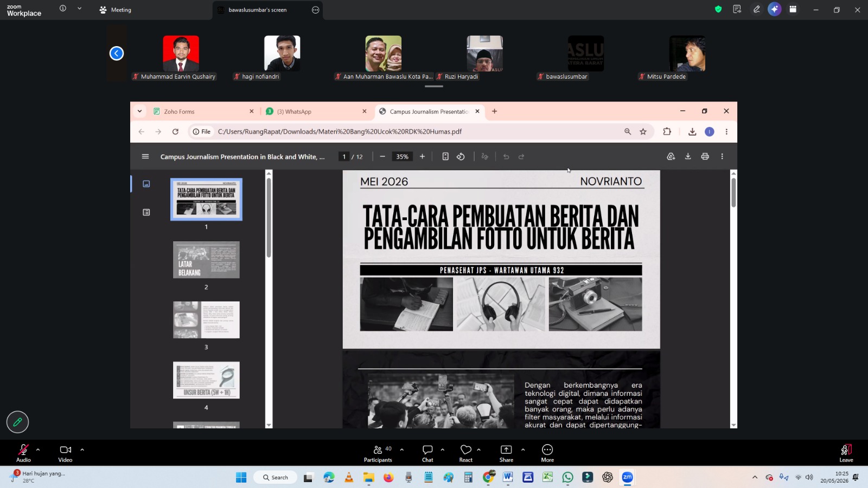Open the Zoom whiteboard pencil icon
This screenshot has height=488, width=868.
coord(756,9)
